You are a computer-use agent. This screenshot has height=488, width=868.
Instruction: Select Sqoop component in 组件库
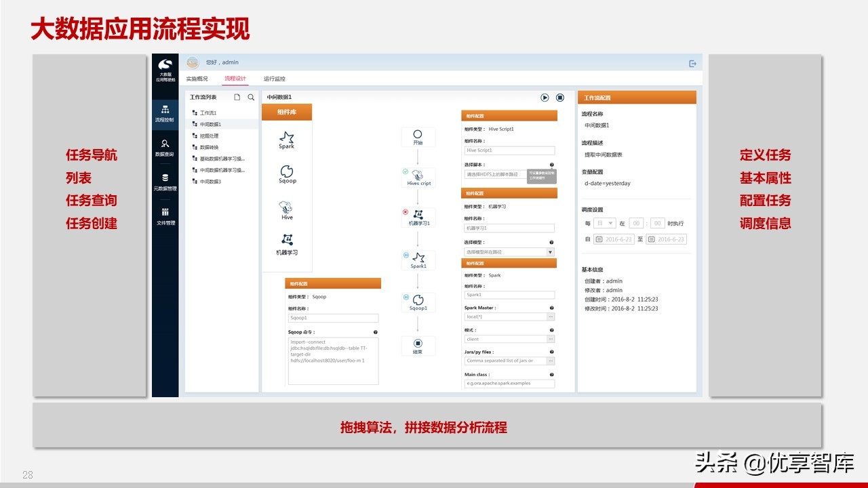click(x=287, y=174)
